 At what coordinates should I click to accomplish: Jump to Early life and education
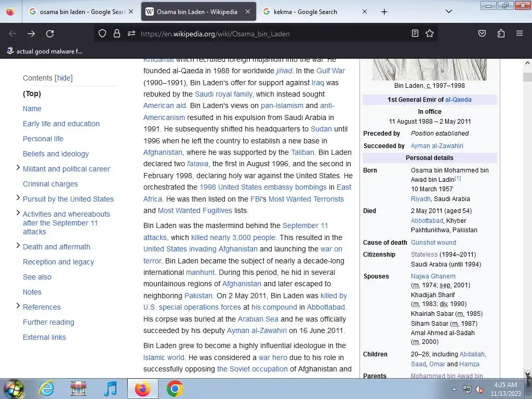click(x=61, y=124)
